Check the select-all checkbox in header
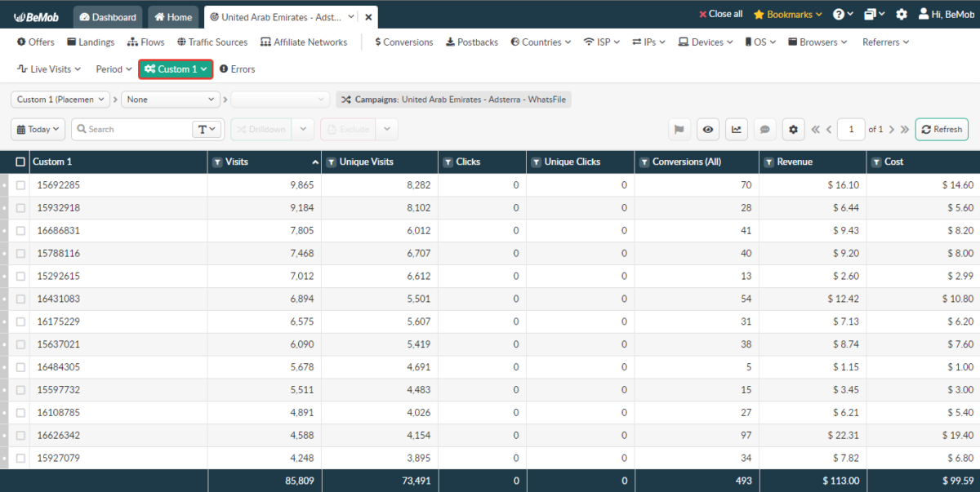The width and height of the screenshot is (980, 492). click(20, 162)
